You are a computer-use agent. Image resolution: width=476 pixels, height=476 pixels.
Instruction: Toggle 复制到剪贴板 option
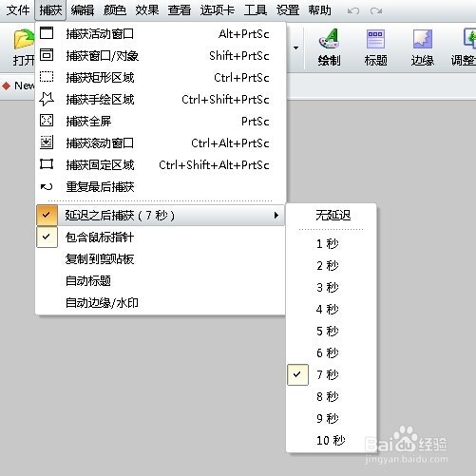point(161,259)
